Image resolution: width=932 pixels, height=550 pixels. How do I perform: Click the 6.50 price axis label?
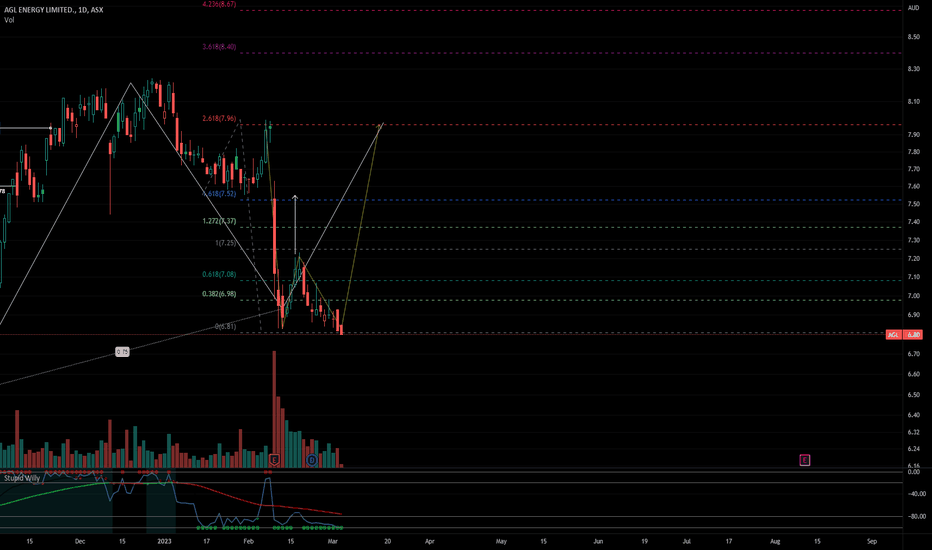pyautogui.click(x=914, y=395)
